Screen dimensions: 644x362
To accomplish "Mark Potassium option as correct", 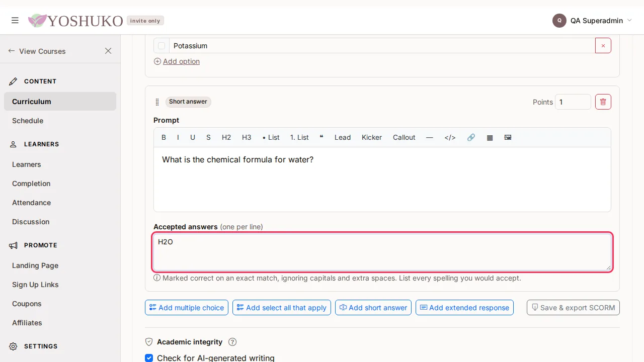I will click(162, 46).
